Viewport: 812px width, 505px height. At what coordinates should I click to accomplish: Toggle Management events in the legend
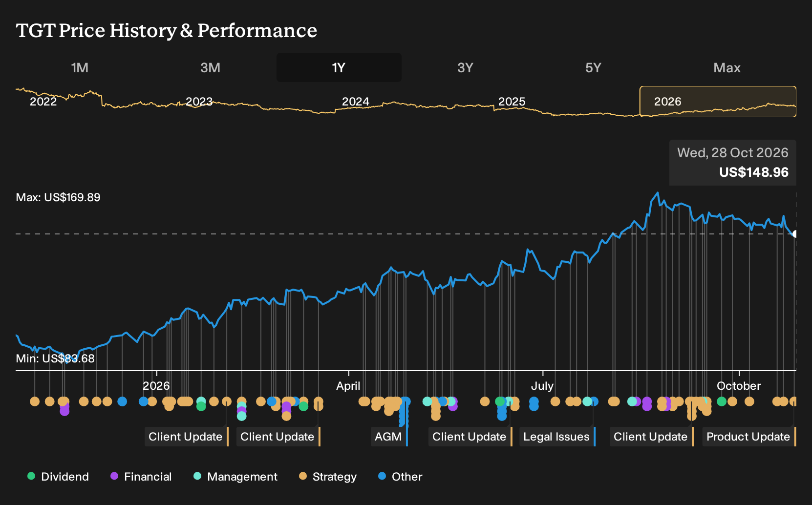[235, 477]
